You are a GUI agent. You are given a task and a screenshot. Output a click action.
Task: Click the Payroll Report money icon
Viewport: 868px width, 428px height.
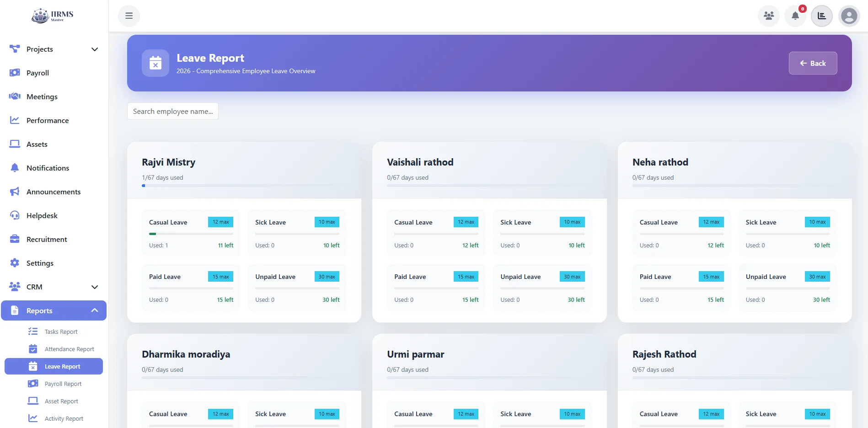pos(33,384)
